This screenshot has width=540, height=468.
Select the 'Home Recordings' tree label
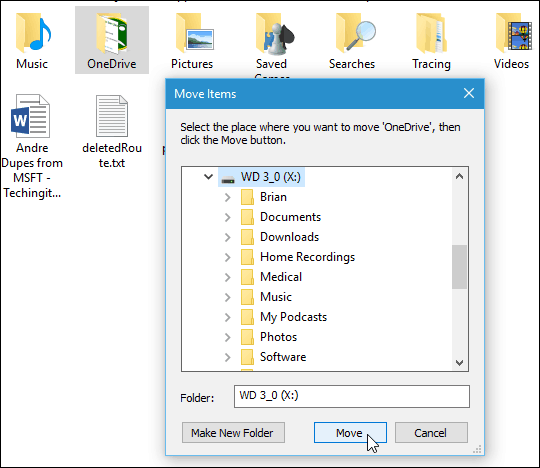(x=307, y=257)
